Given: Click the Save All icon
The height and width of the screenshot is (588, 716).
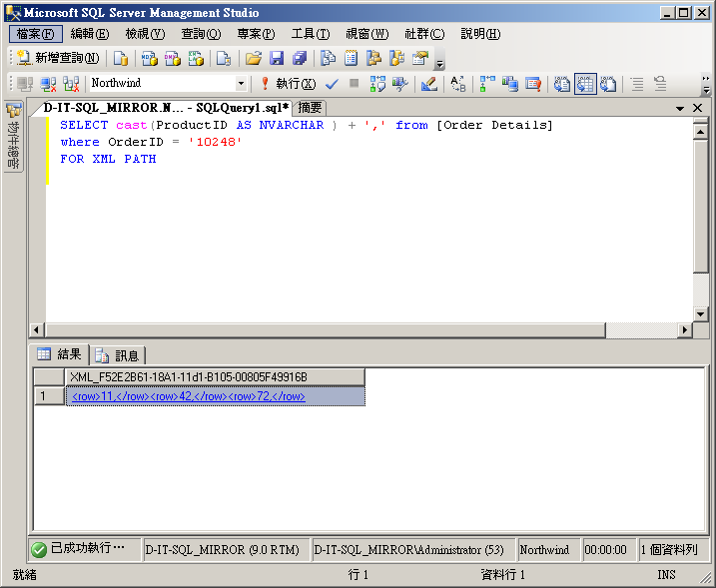Looking at the screenshot, I should tap(300, 58).
